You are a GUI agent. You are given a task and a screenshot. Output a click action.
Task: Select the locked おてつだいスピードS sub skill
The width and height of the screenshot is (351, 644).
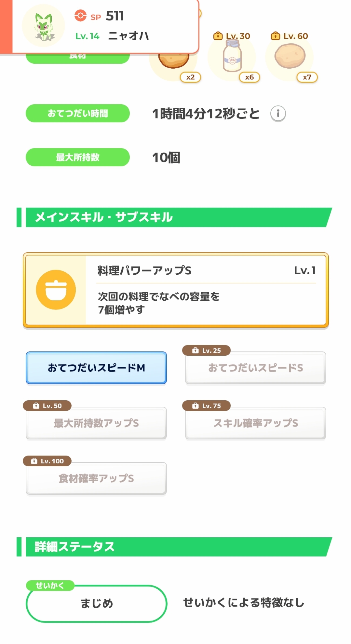coord(255,368)
